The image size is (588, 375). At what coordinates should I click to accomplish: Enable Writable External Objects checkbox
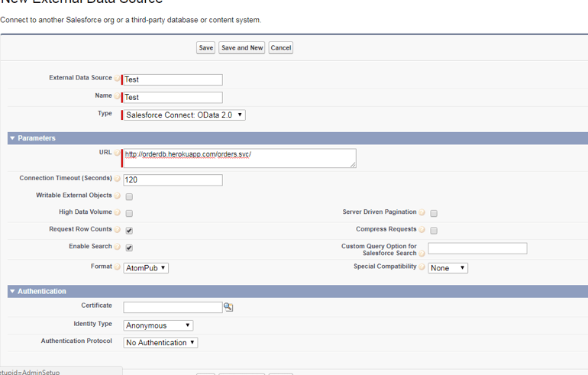point(129,196)
